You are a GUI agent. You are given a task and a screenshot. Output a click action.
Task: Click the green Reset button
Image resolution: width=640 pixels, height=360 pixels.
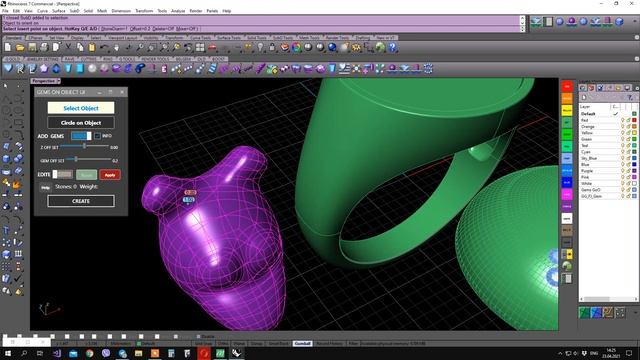click(x=87, y=175)
